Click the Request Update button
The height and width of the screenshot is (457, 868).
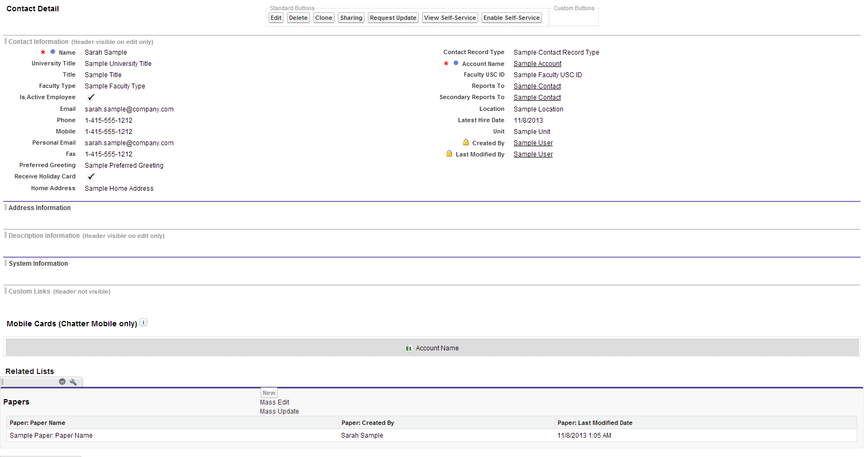tap(393, 18)
